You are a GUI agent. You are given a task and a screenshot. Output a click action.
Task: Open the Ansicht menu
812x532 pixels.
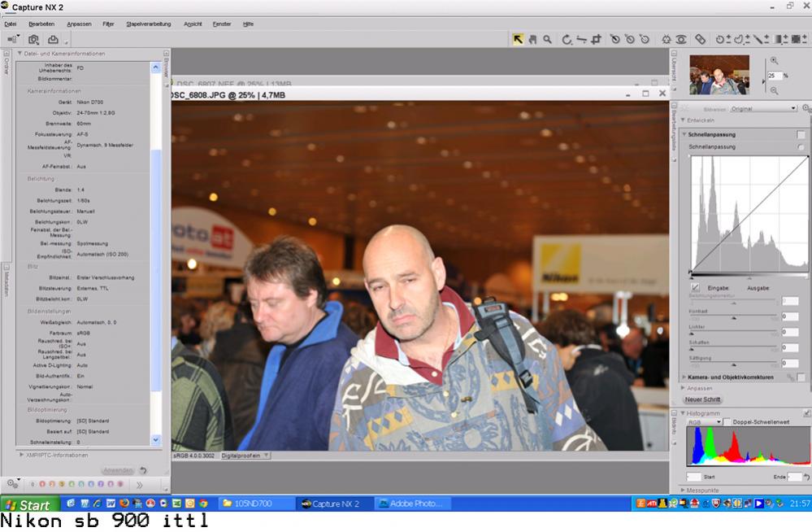[193, 24]
